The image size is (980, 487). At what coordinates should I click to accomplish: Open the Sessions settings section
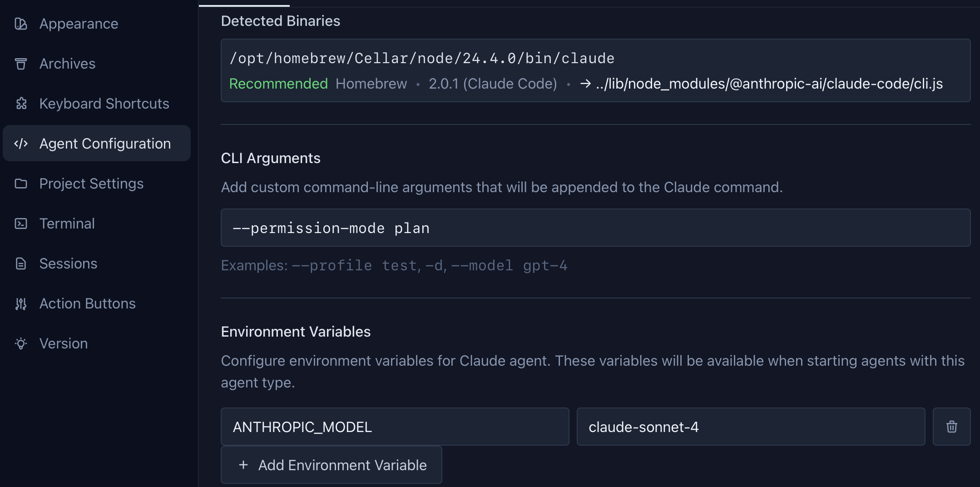click(x=68, y=263)
